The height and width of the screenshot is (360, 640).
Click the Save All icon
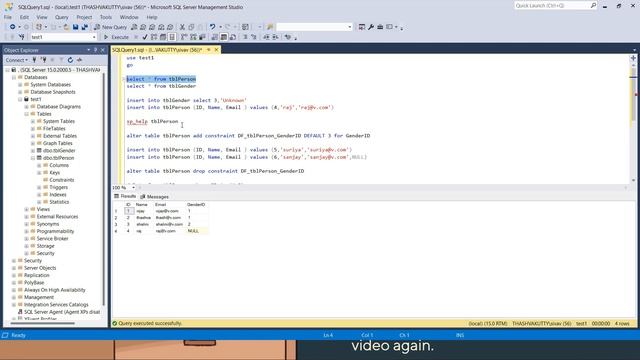pos(84,27)
